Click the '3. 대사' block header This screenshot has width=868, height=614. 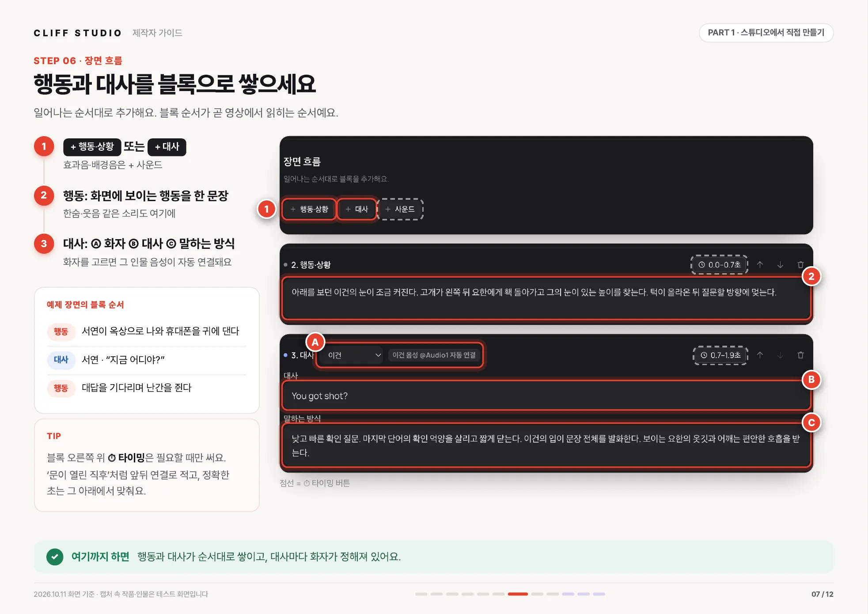[302, 355]
